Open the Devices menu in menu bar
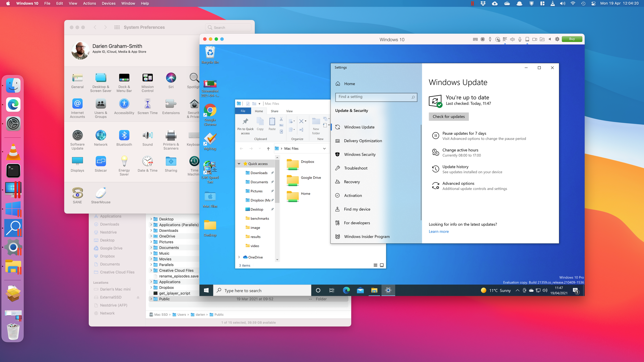This screenshot has height=362, width=644. pyautogui.click(x=108, y=3)
